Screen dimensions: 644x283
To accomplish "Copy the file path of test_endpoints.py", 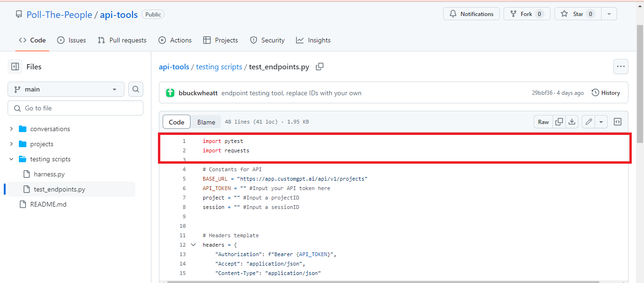I will tap(320, 67).
